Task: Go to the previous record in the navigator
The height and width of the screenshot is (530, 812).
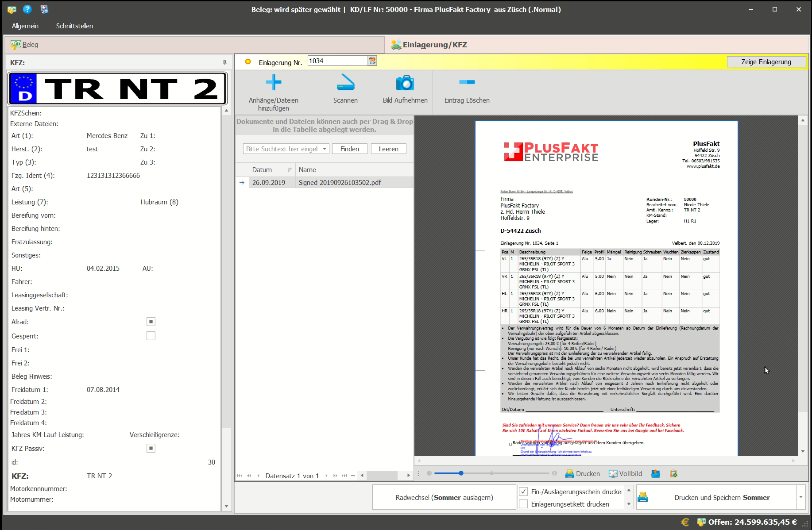Action: coord(259,476)
